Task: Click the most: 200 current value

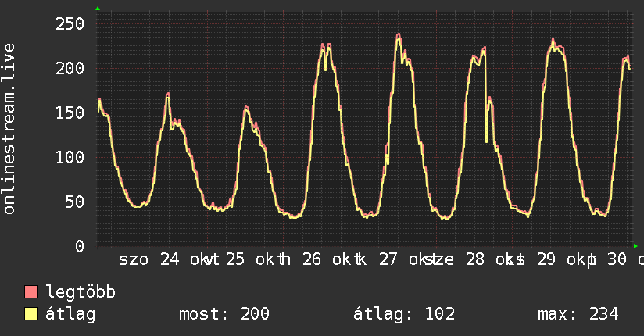Action: tap(224, 314)
